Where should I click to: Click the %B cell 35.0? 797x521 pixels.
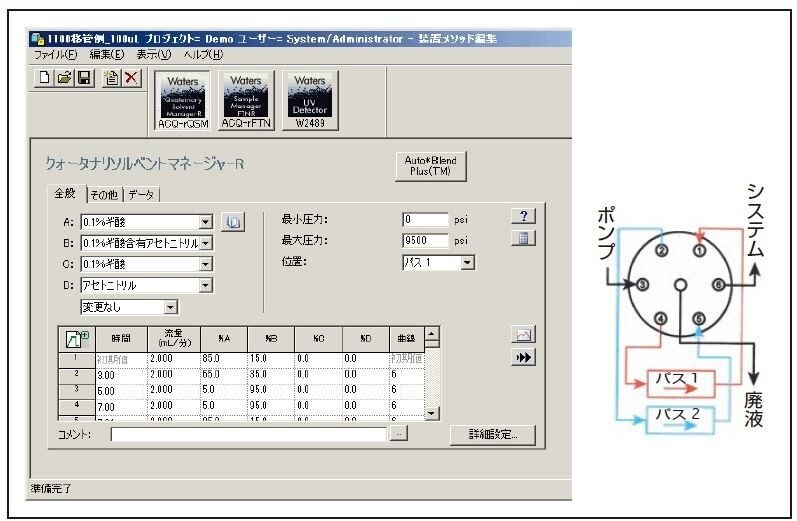(270, 375)
